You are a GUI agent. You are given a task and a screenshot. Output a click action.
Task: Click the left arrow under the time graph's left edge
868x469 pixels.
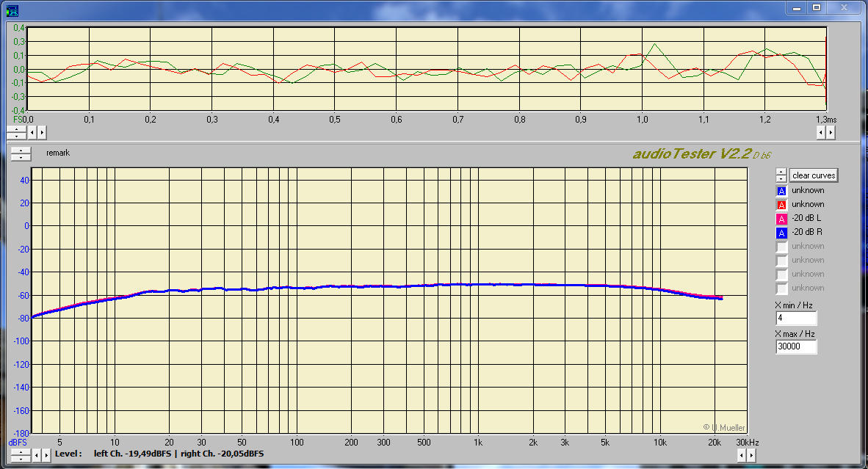[32, 133]
